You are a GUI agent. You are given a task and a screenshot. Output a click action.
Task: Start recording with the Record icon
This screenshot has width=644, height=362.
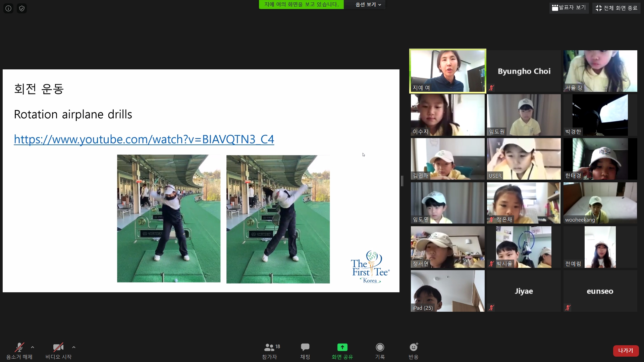tap(380, 348)
